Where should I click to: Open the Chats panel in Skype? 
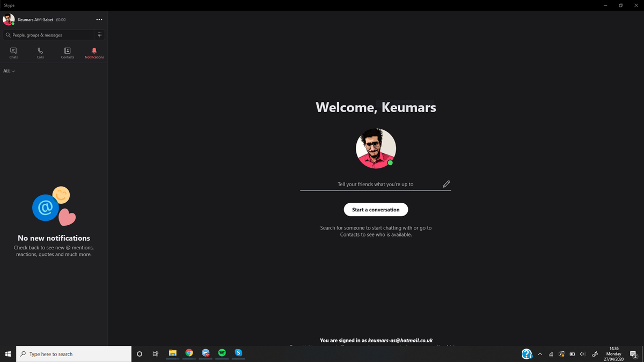tap(13, 52)
